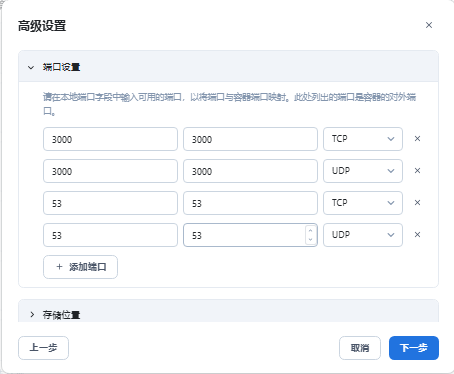
Task: Click container port field in 53 TCP row
Action: click(250, 203)
